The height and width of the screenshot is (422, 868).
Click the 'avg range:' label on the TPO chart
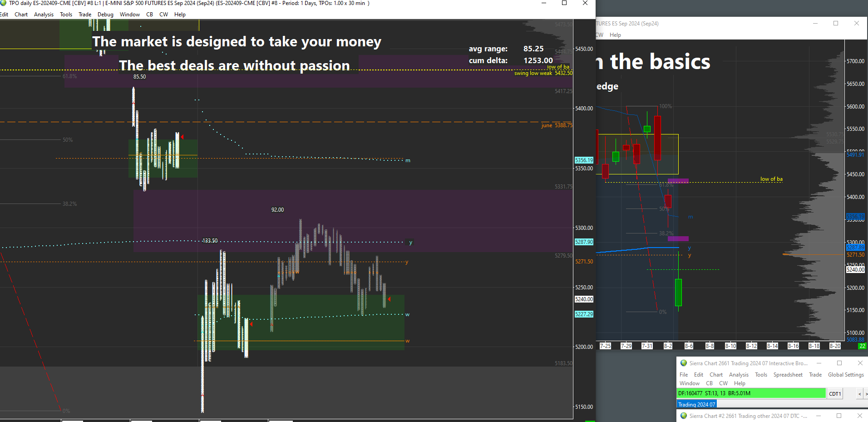coord(488,49)
